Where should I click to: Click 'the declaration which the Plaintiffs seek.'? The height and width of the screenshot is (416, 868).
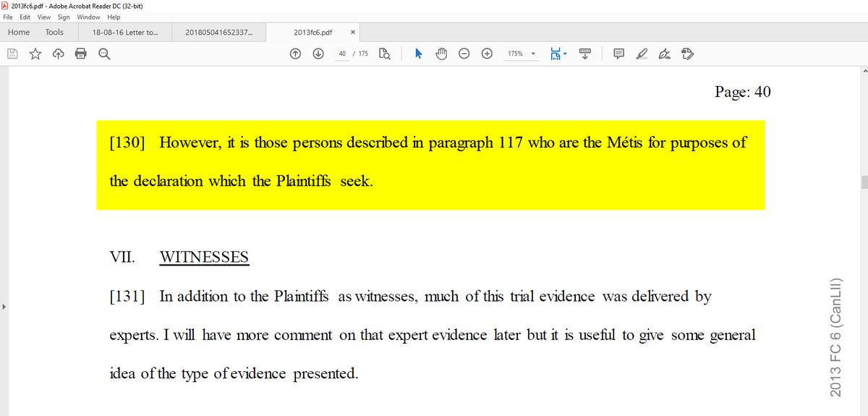(x=241, y=181)
